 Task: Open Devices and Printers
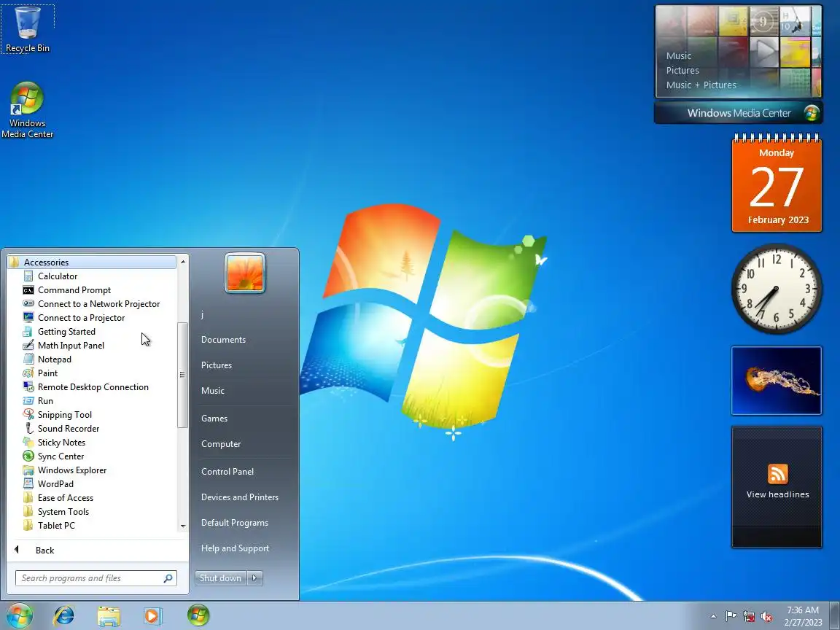239,497
